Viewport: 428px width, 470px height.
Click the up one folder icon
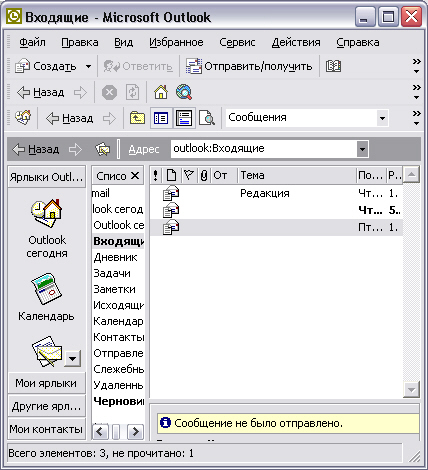coord(137,118)
